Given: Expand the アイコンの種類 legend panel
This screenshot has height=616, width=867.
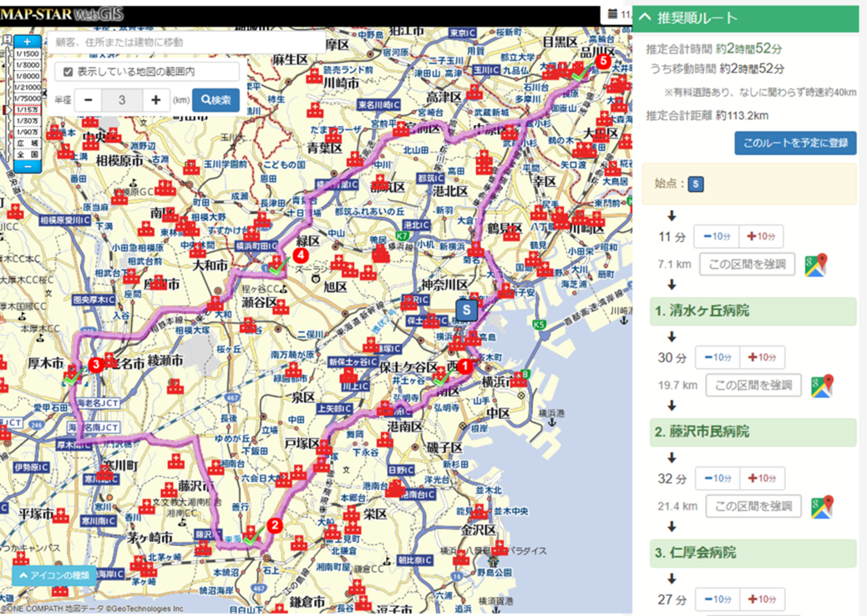Looking at the screenshot, I should tap(54, 576).
